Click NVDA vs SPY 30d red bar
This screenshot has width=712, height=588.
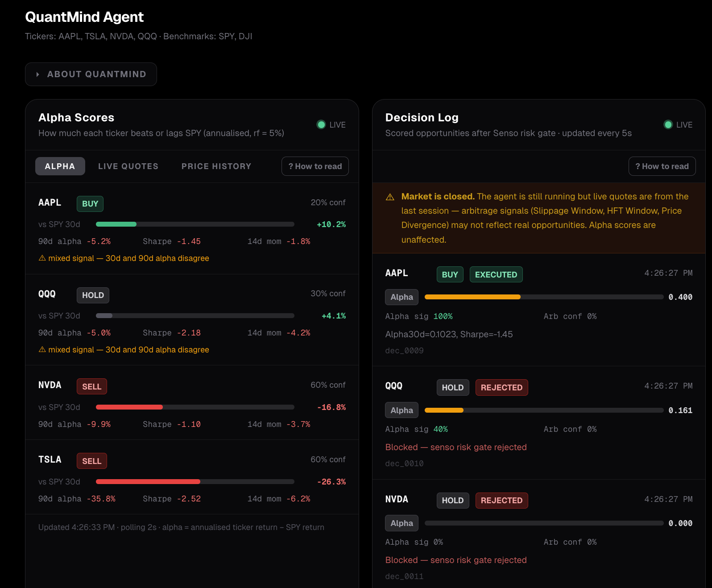pos(129,407)
